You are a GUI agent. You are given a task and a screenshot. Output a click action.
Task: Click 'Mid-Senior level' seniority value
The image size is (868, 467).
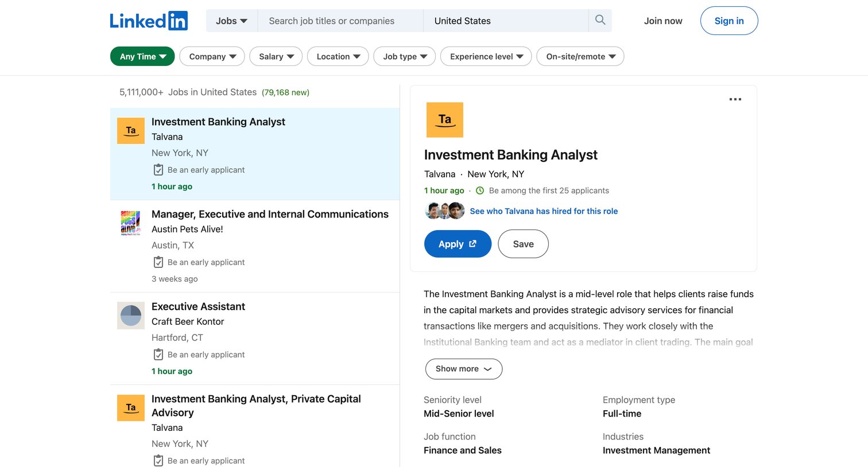click(459, 414)
